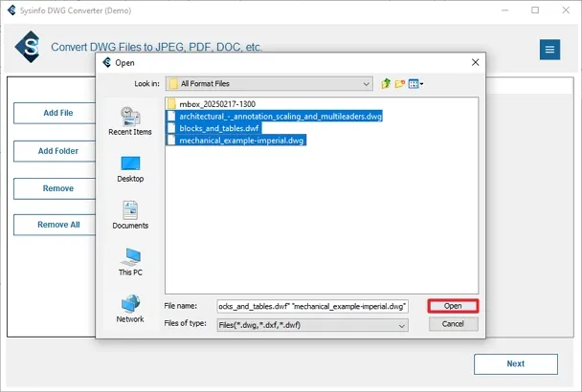Image resolution: width=582 pixels, height=392 pixels.
Task: Maximize the Sysinfo DWG Converter window
Action: coord(535,10)
